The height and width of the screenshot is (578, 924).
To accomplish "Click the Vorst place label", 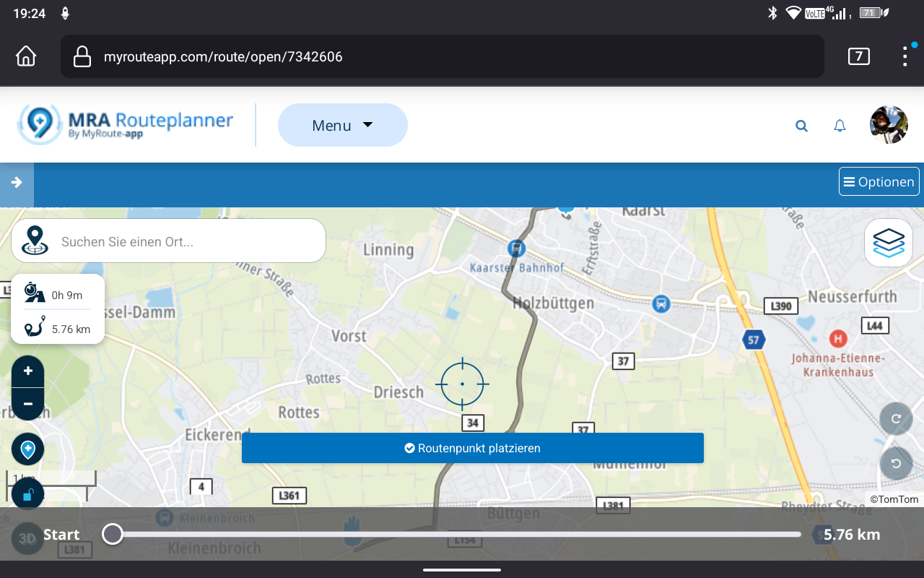I will point(349,336).
